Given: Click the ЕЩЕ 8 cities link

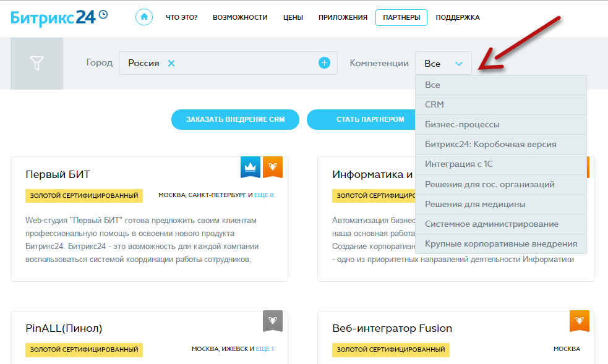Looking at the screenshot, I should (264, 195).
